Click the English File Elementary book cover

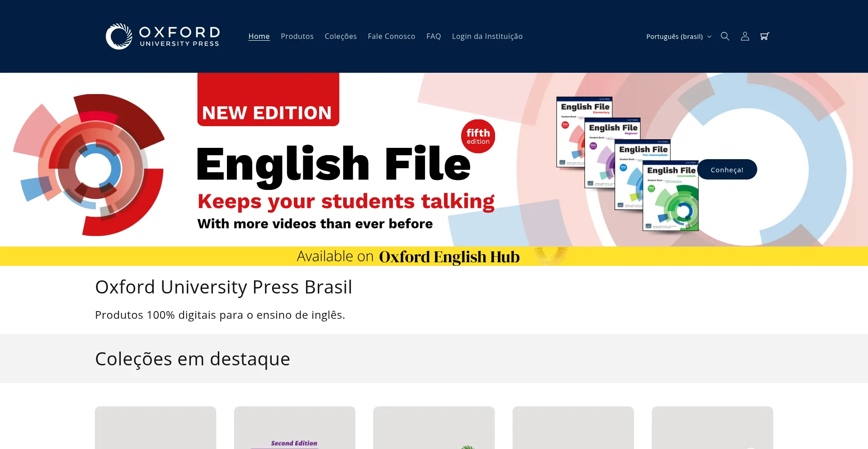tap(570, 131)
